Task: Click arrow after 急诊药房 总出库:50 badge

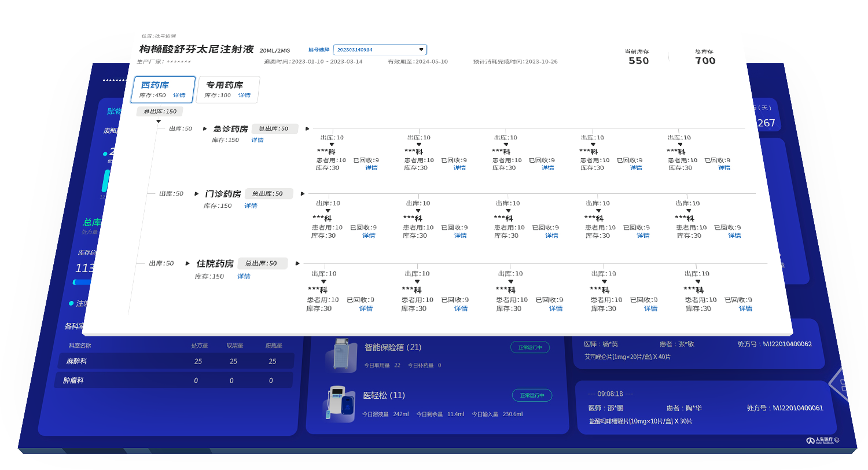Action: pos(307,129)
